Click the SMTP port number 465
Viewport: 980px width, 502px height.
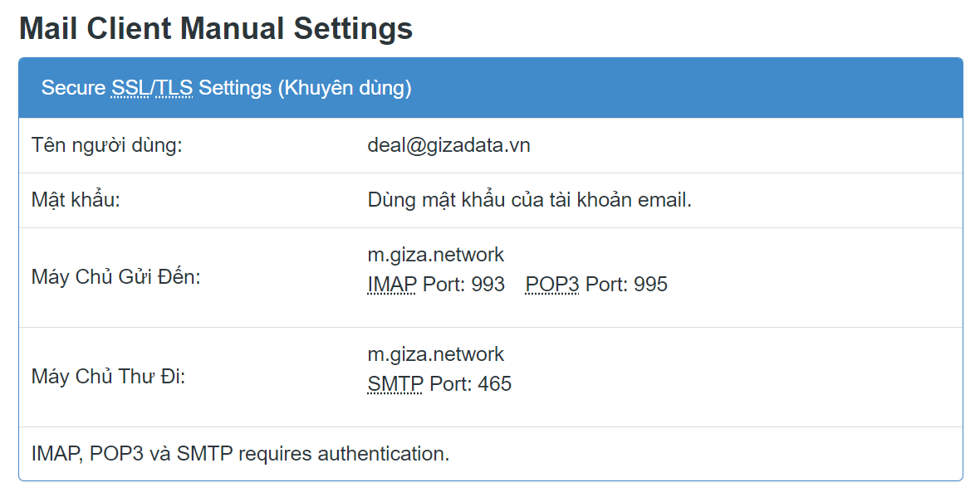click(495, 384)
